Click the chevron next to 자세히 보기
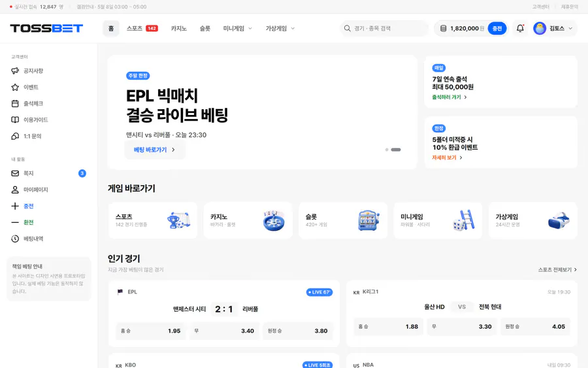The height and width of the screenshot is (368, 588). tap(461, 158)
